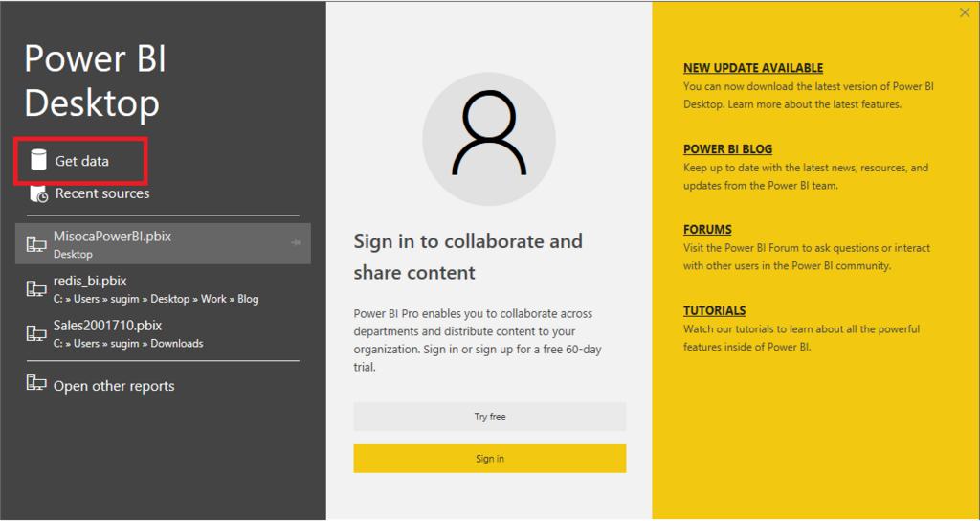Pin the MisocaPowerBI.pbix entry
The image size is (980, 521).
(297, 242)
